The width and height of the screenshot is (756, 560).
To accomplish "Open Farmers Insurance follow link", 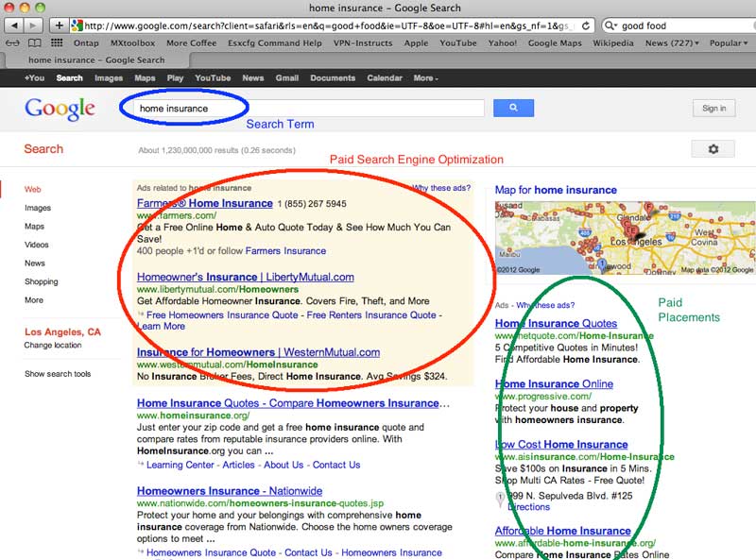I will point(285,251).
